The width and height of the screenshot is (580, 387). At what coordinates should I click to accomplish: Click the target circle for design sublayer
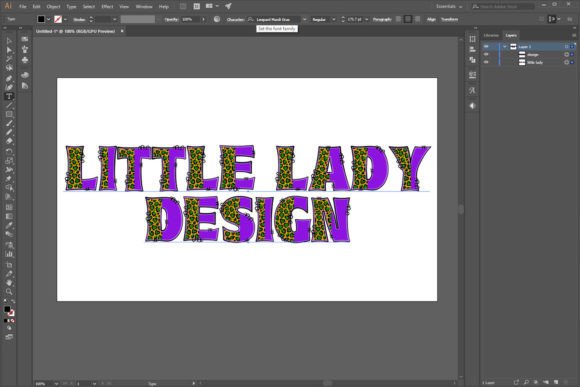point(566,54)
